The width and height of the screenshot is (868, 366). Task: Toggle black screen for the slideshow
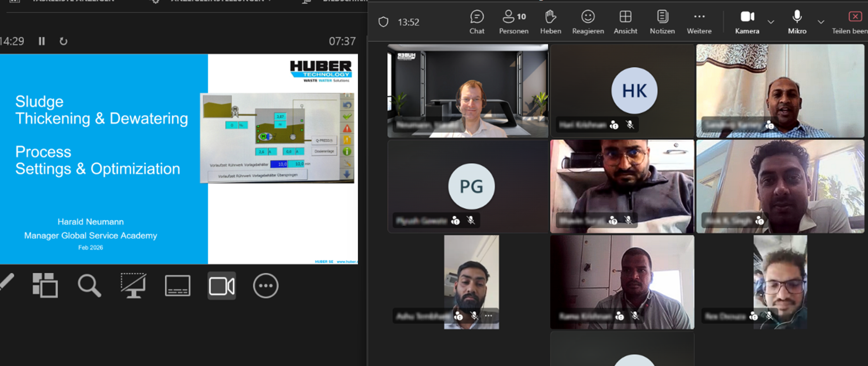click(133, 285)
